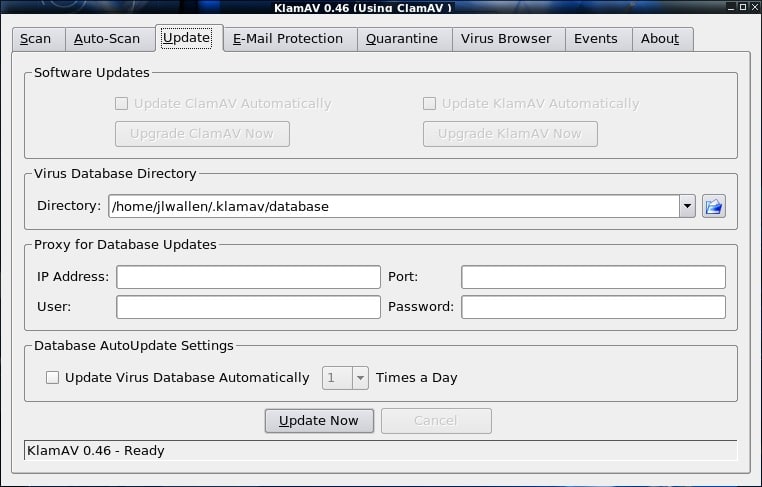Show the Events tab

(596, 39)
